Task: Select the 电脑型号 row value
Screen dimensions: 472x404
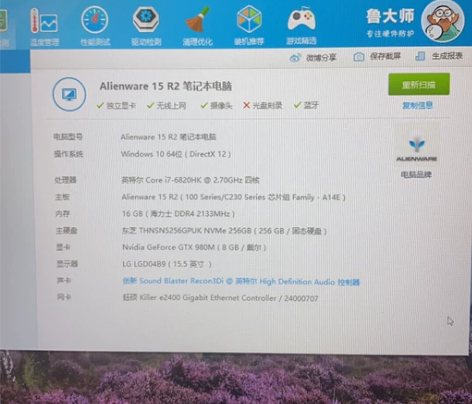Action: click(168, 137)
